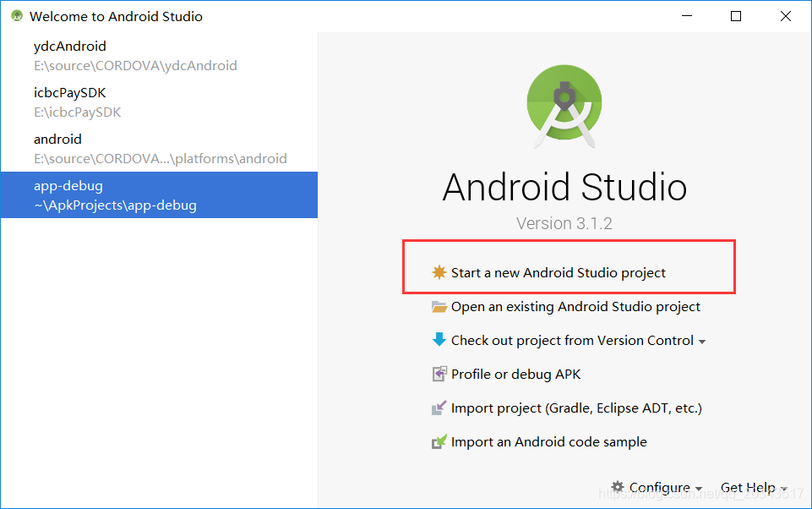Click the Configure gear icon
Screen dimensions: 812x509
pyautogui.click(x=618, y=487)
